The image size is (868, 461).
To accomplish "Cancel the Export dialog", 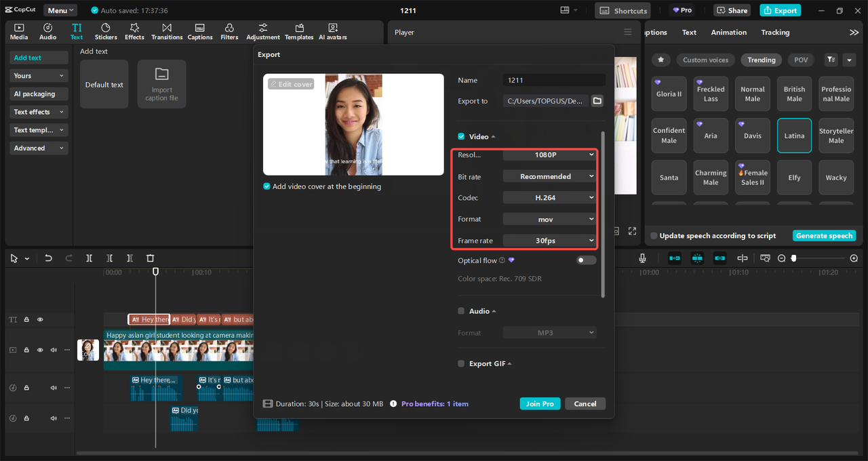I will (x=585, y=403).
